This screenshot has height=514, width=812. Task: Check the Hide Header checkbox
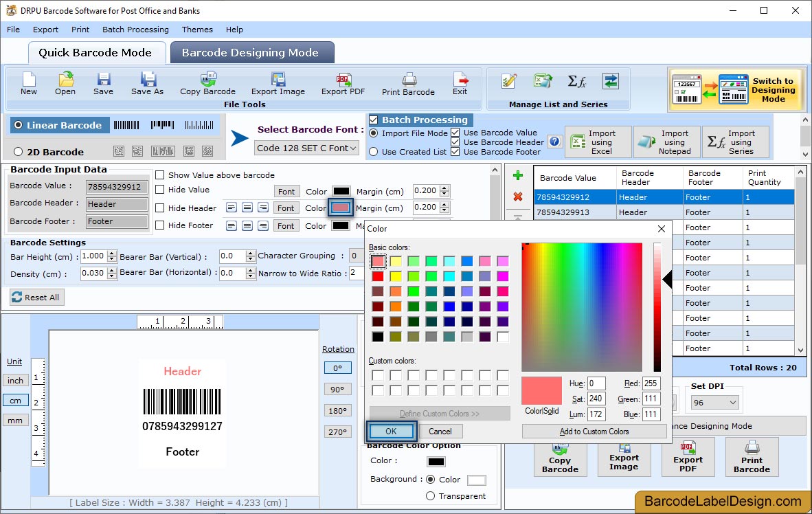pyautogui.click(x=160, y=208)
